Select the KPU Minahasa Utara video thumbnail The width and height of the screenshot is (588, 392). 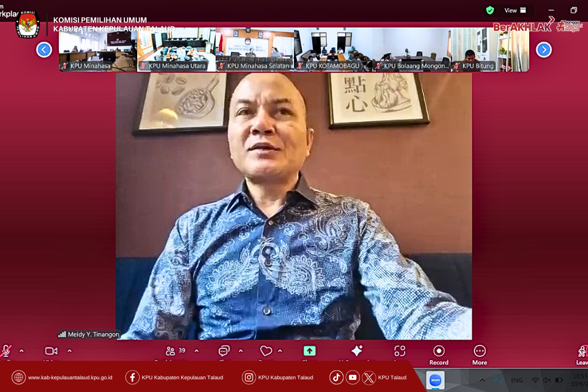[176, 49]
